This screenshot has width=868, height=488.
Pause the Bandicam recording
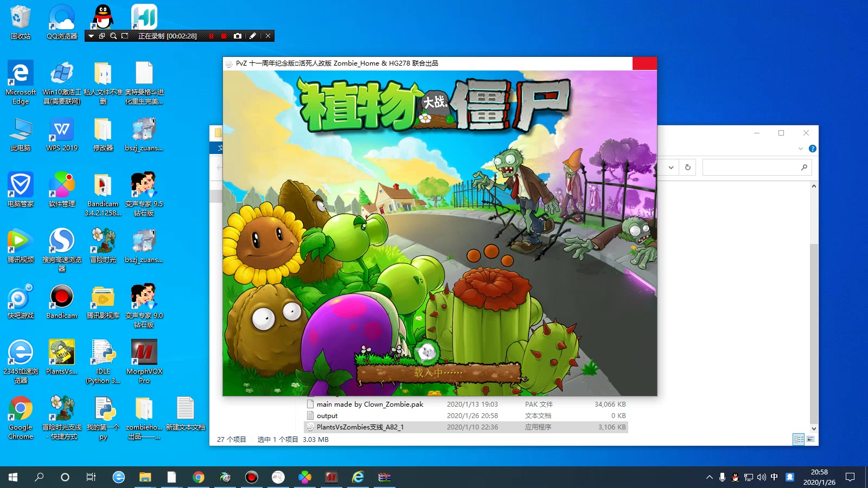pos(211,36)
